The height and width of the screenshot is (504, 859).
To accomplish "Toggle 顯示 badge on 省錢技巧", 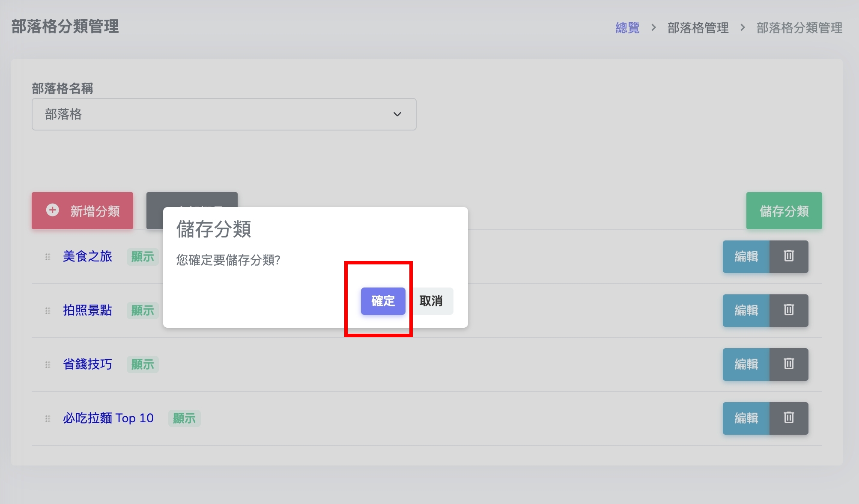I will click(143, 365).
